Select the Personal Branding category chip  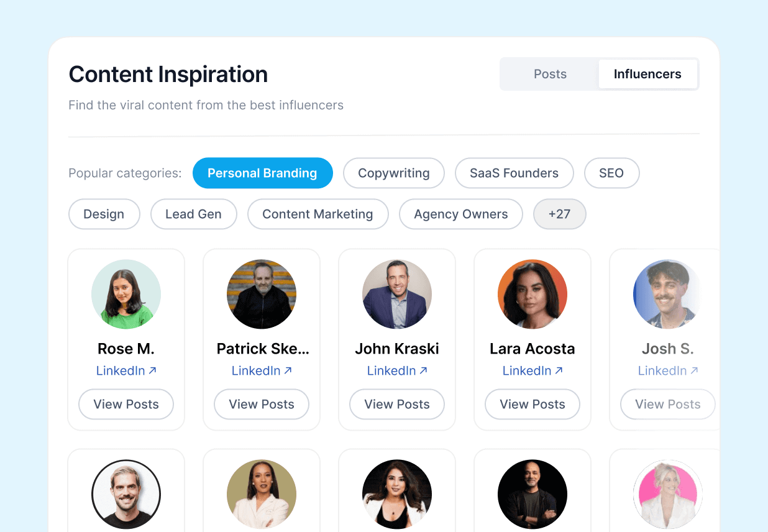click(x=262, y=173)
